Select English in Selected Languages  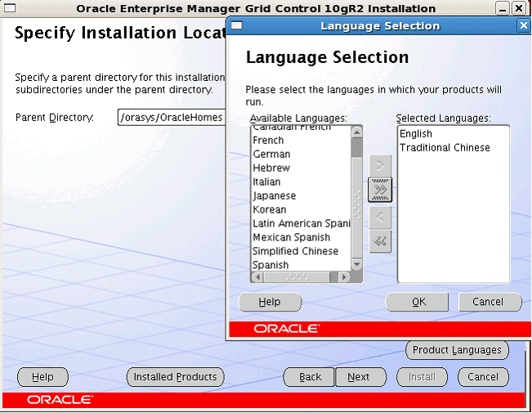[x=454, y=133]
